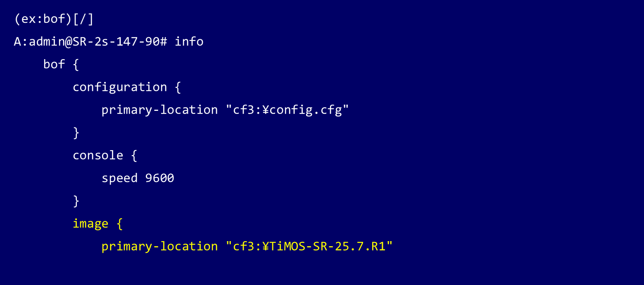Click the opening brace after 'bof'
Screen dimensions: 644x285
[x=76, y=65]
